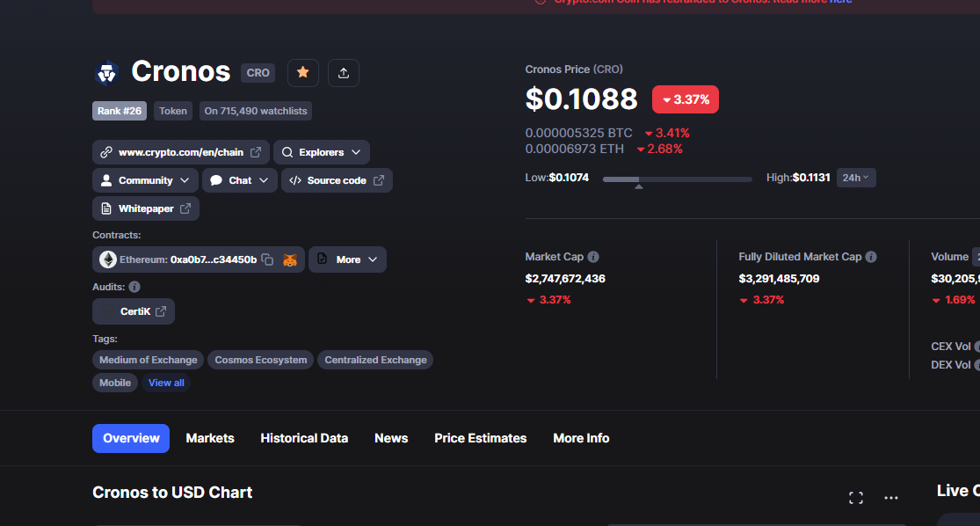The image size is (980, 526).
Task: Open the Price Estimates tab
Action: 481,438
